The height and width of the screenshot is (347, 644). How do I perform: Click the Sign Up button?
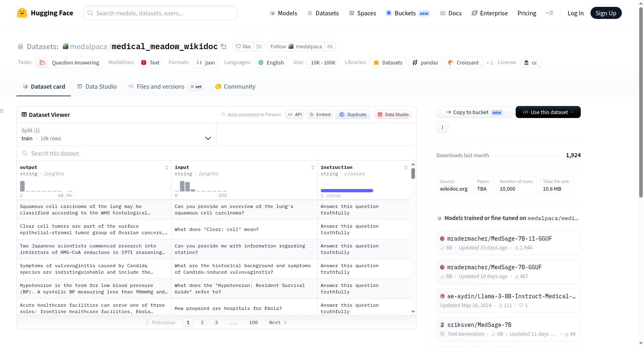[x=606, y=13]
